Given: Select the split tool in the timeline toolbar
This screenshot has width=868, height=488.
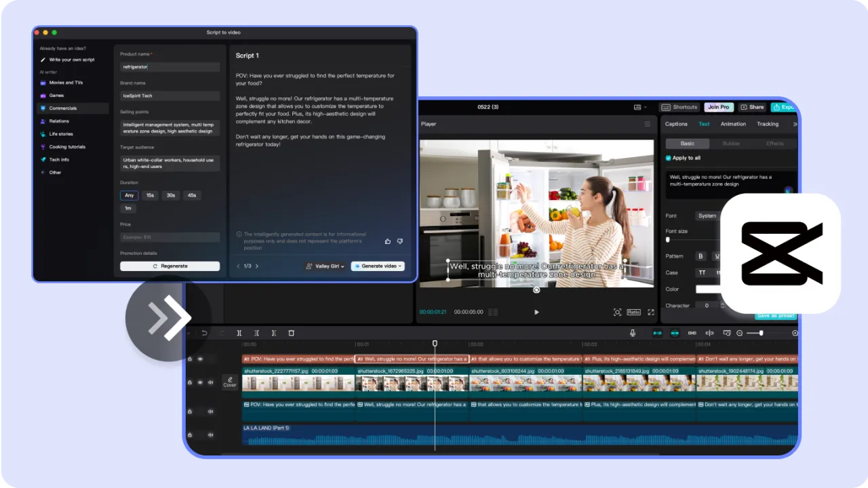Looking at the screenshot, I should pos(239,333).
